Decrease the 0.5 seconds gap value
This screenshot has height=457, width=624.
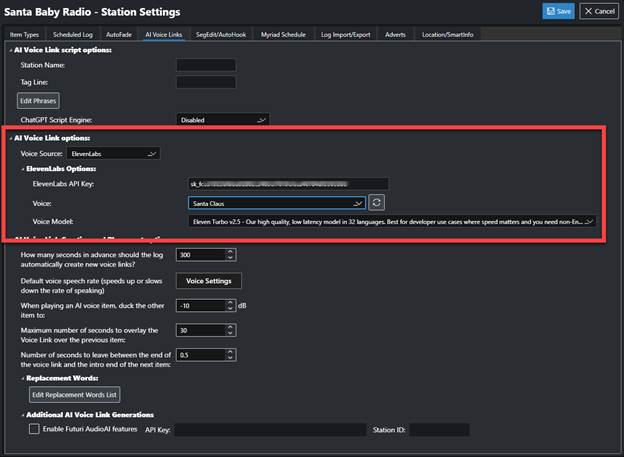[x=230, y=357]
